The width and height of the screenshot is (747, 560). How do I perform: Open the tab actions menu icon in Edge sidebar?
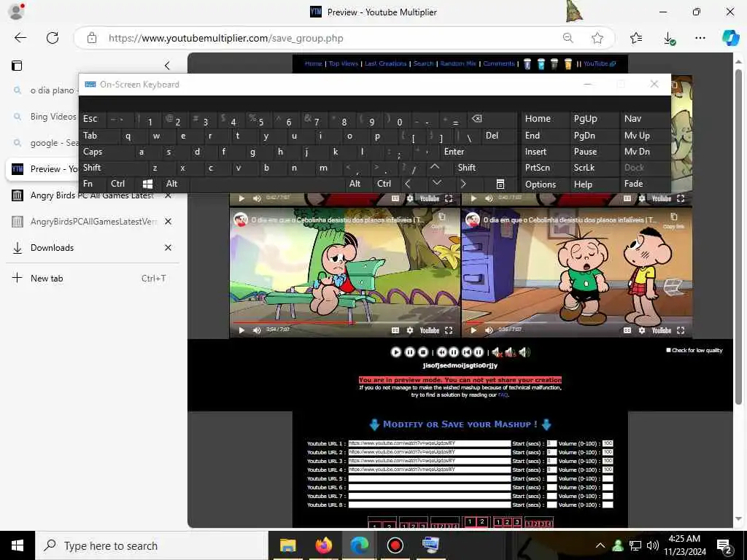17,66
